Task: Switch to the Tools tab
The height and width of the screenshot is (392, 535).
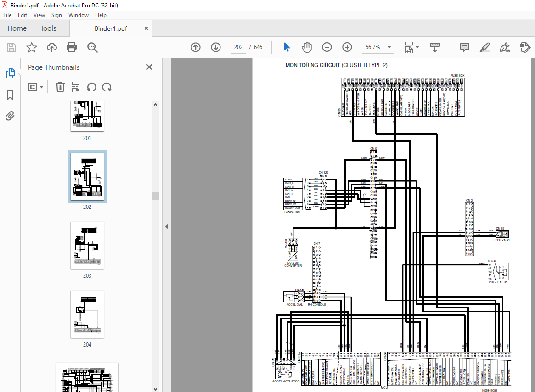Action: coord(48,28)
